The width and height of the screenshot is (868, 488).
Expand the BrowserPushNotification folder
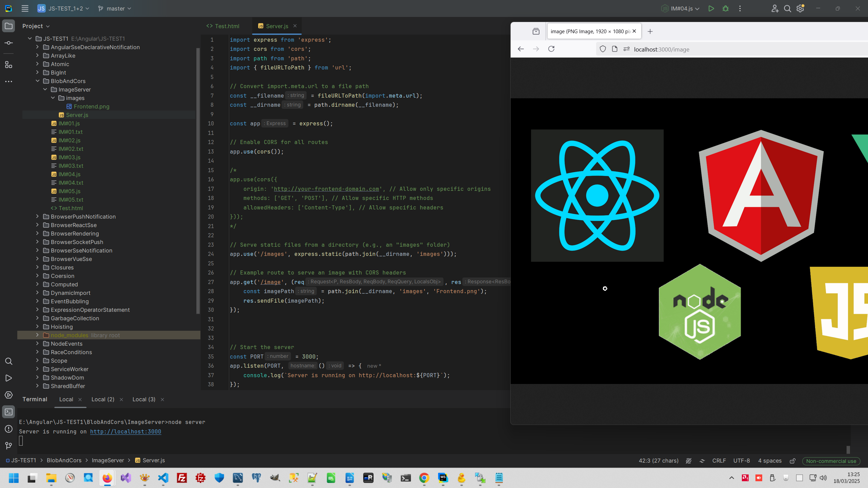[37, 217]
